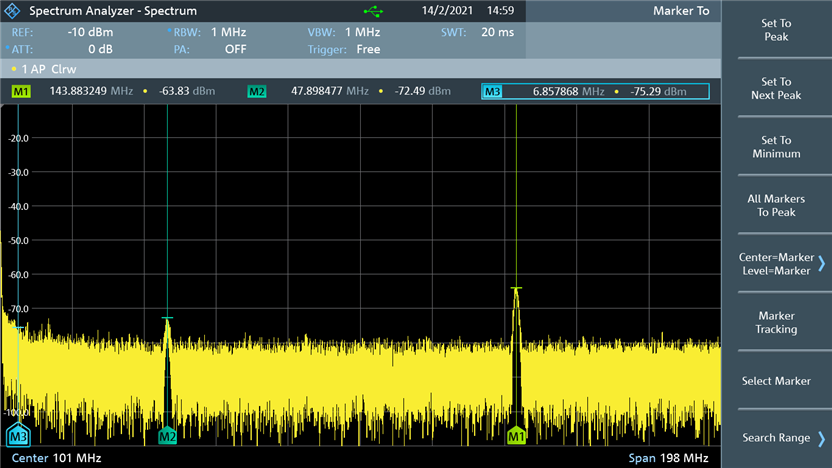Select the M1 marker badge in header

coord(21,92)
